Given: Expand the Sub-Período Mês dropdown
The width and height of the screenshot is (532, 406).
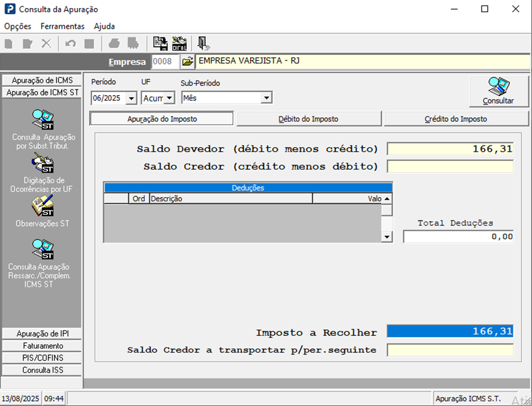Looking at the screenshot, I should pos(266,98).
